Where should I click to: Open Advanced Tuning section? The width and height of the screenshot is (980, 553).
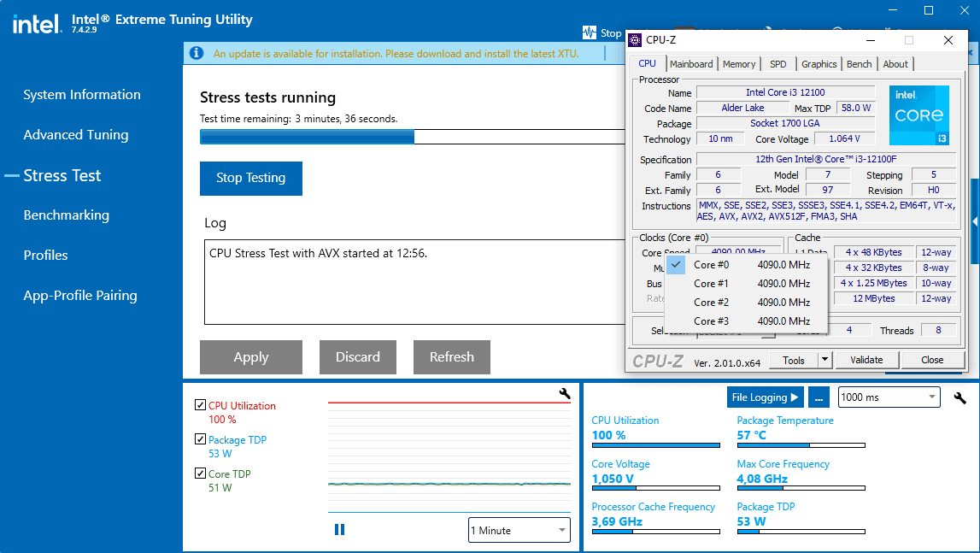point(76,134)
